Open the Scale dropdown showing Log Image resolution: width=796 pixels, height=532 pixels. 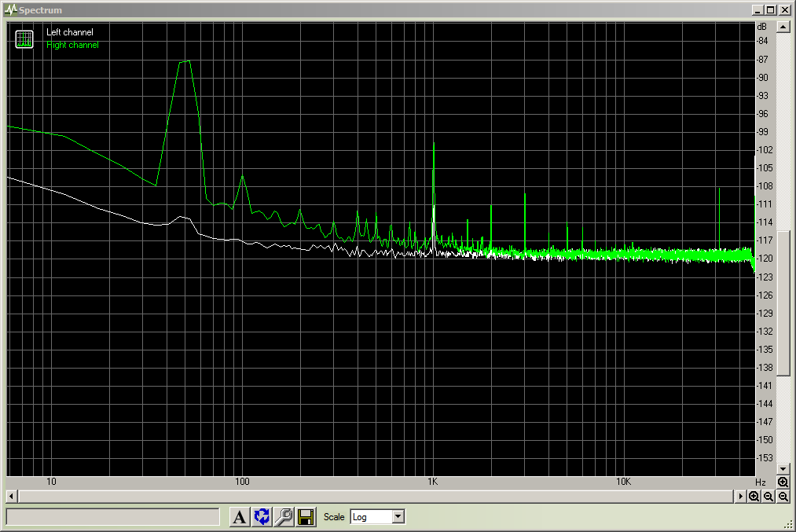(x=377, y=517)
